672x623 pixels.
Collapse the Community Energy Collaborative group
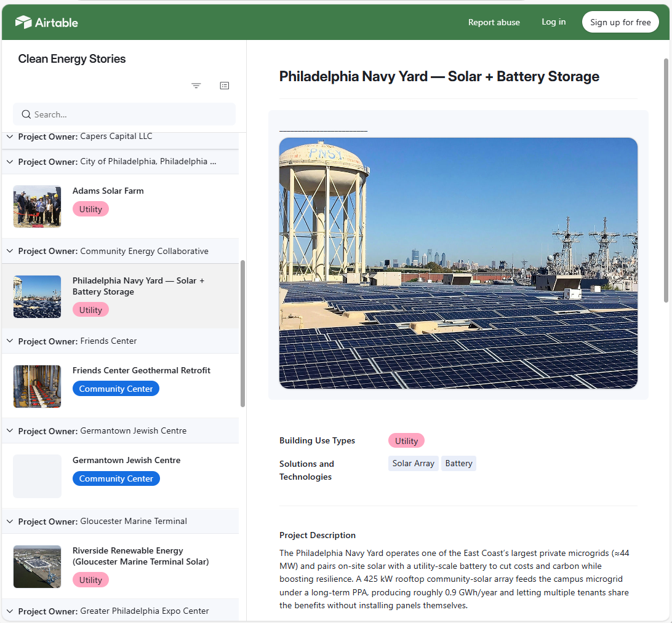tap(10, 251)
